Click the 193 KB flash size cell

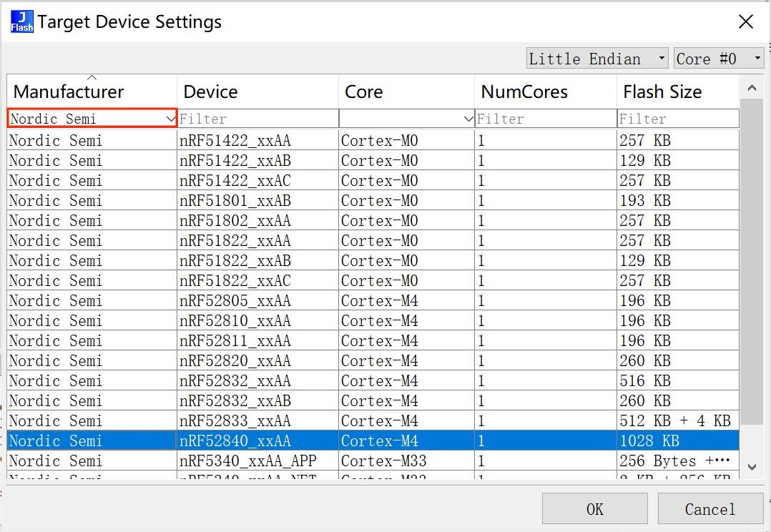[678, 200]
